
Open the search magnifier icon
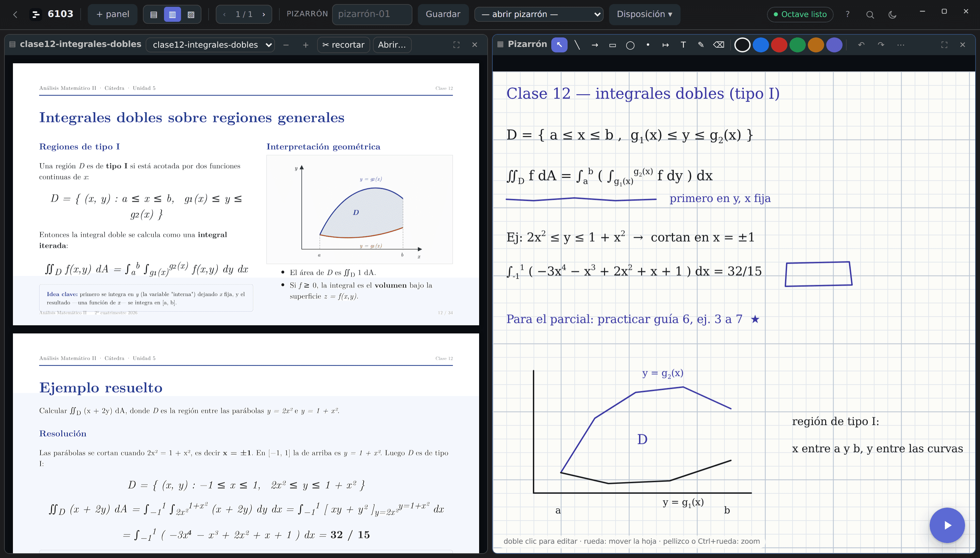pos(870,15)
